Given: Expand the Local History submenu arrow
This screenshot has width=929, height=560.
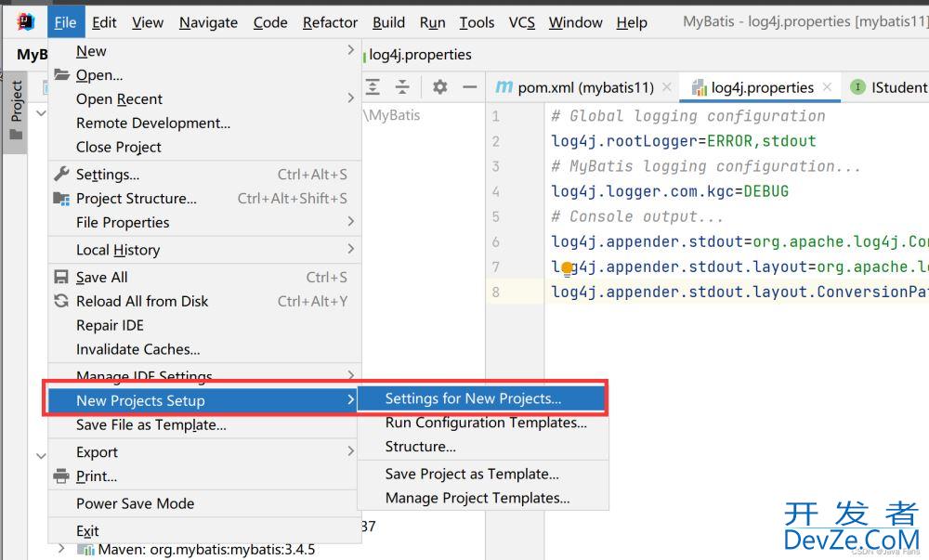Looking at the screenshot, I should (351, 249).
